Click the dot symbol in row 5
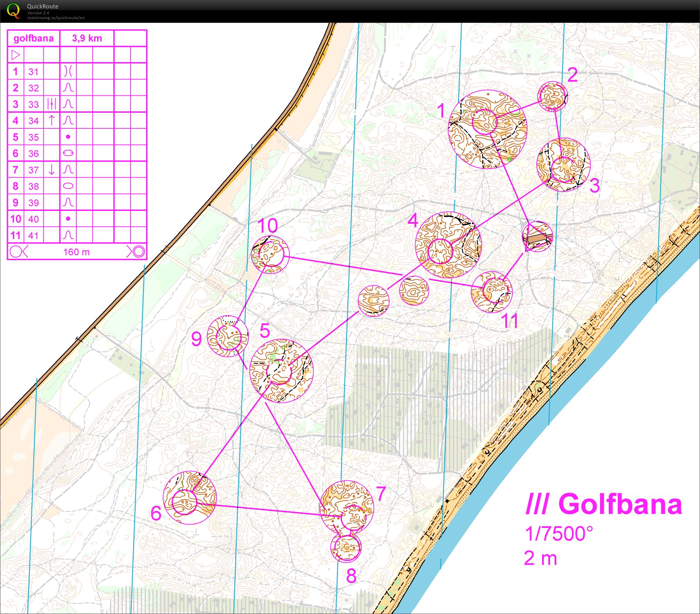 pyautogui.click(x=68, y=137)
